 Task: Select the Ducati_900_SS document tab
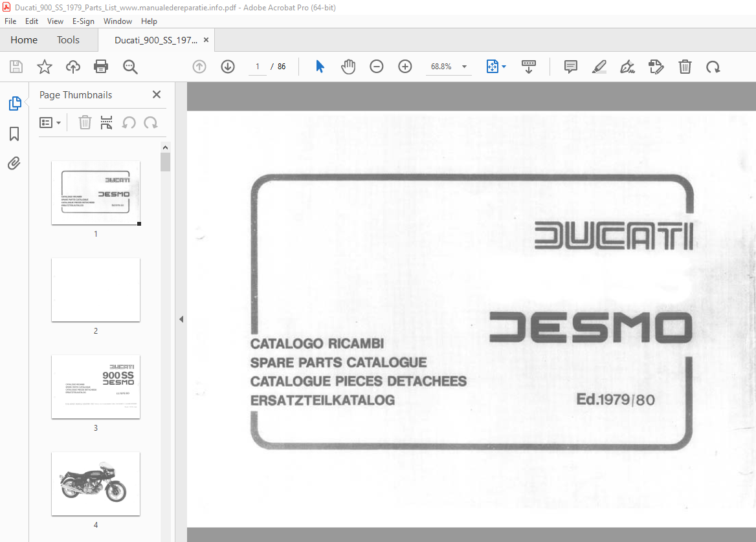[156, 40]
